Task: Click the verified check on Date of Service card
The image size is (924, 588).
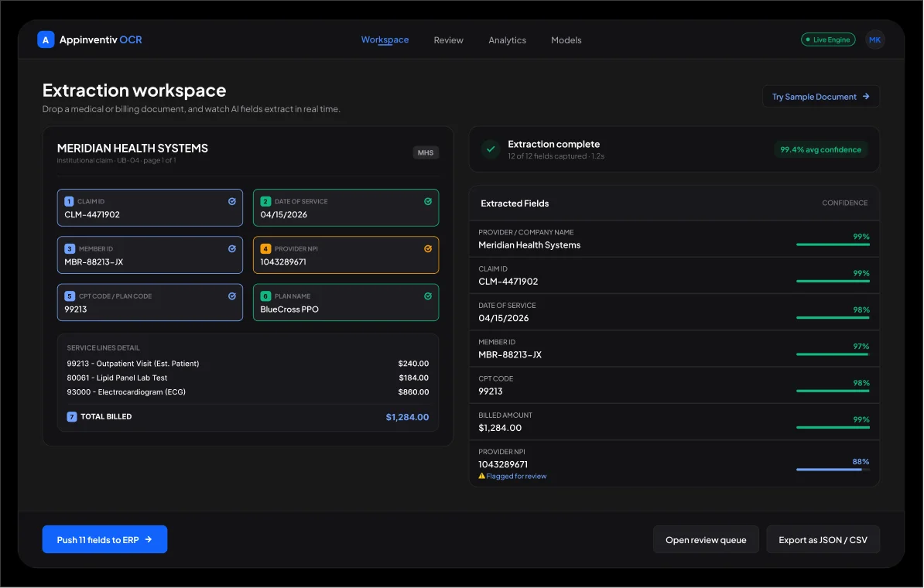Action: (x=428, y=201)
